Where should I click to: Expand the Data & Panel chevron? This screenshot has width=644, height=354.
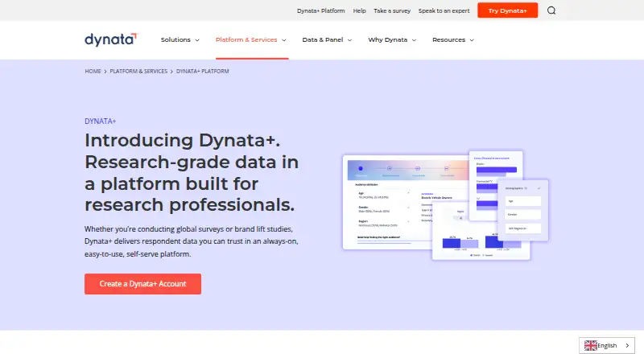tap(349, 40)
